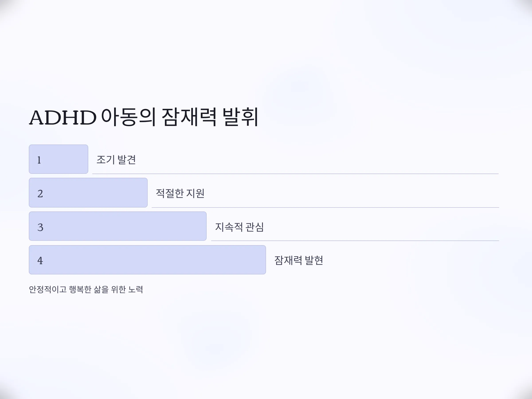Viewport: 532px width, 399px height.
Task: Select the 적절한 지원 text
Action: (180, 193)
